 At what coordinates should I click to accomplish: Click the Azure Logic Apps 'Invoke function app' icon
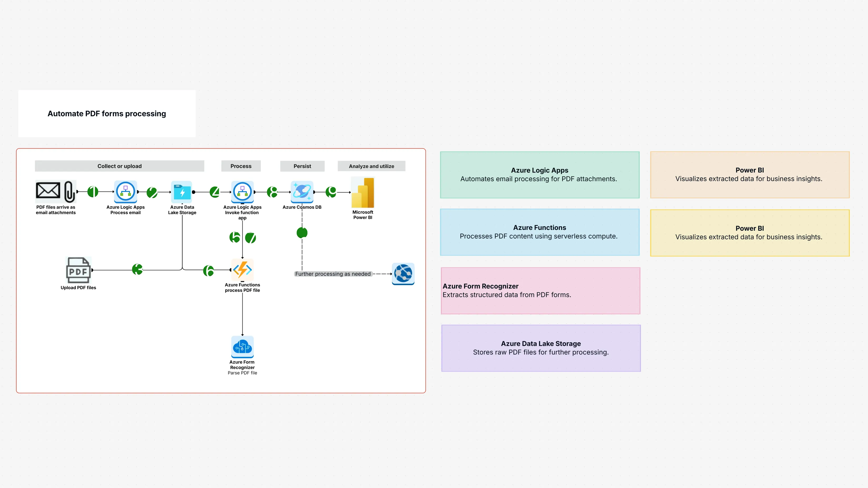(x=242, y=192)
